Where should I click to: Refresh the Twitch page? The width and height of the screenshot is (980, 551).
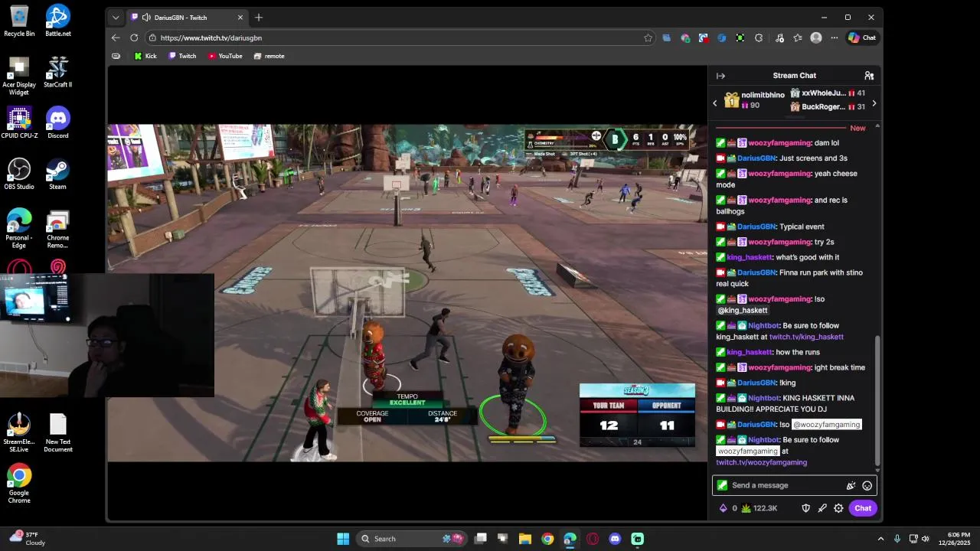(134, 37)
